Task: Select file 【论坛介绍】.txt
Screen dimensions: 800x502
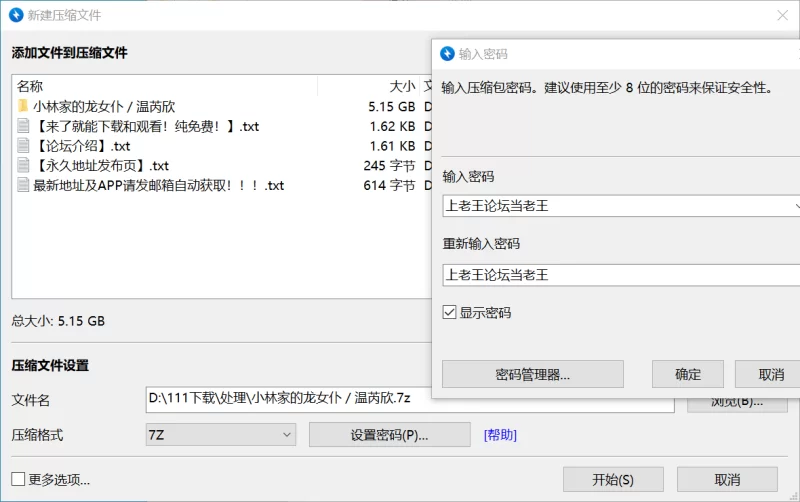Action: 82,146
